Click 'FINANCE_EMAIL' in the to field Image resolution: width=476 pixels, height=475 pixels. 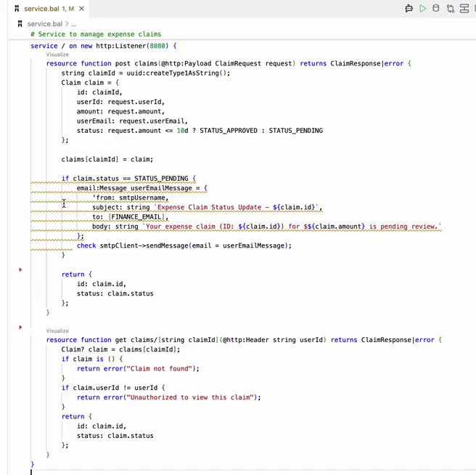136,217
